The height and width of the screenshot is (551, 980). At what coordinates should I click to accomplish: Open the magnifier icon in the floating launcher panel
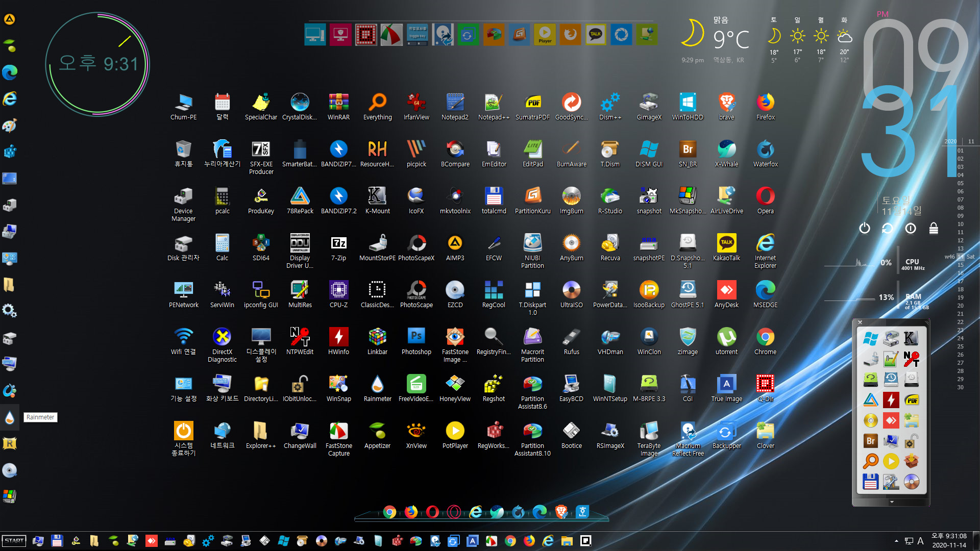pyautogui.click(x=870, y=461)
